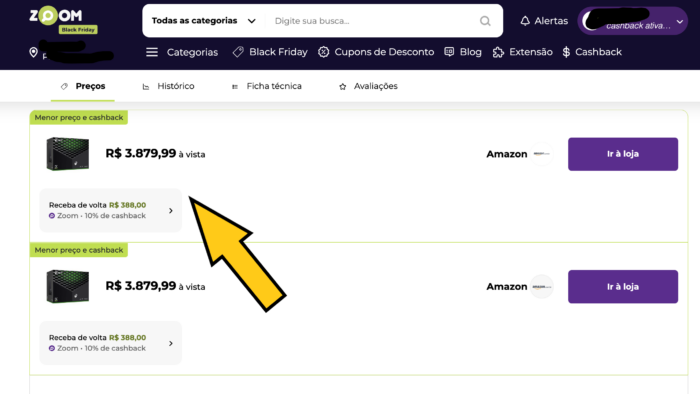Switch to the Histórico tab

pos(168,86)
